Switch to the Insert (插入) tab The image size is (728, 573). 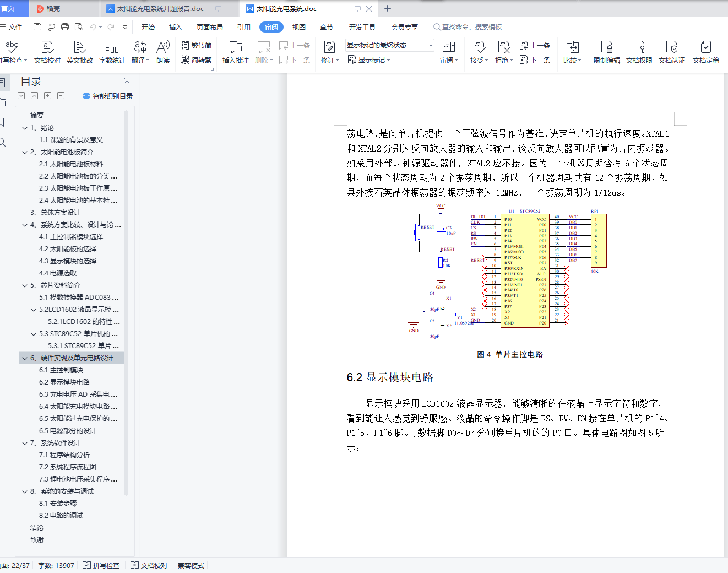click(x=175, y=27)
